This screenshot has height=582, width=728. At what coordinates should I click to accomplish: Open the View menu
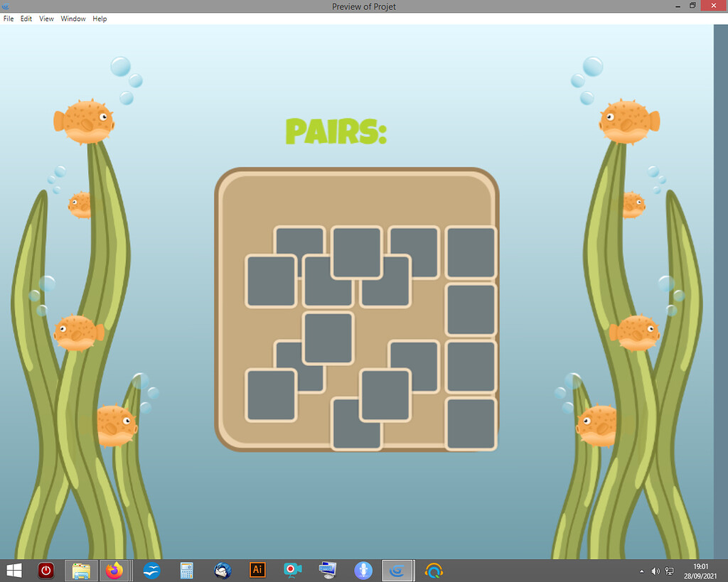[x=46, y=18]
